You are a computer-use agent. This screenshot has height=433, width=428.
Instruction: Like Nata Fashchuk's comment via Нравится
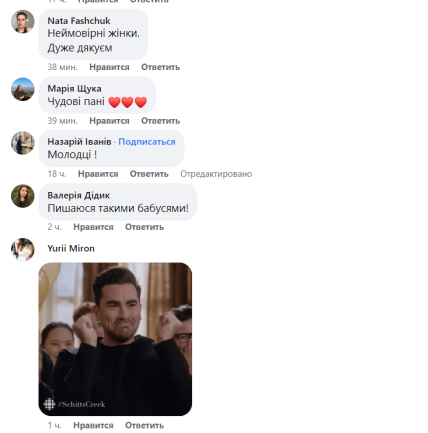[109, 67]
